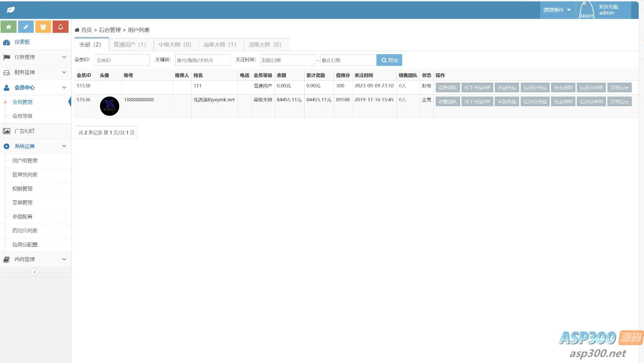Click 线下充值VIP for member 51538
644x363 pixels.
[x=477, y=88]
